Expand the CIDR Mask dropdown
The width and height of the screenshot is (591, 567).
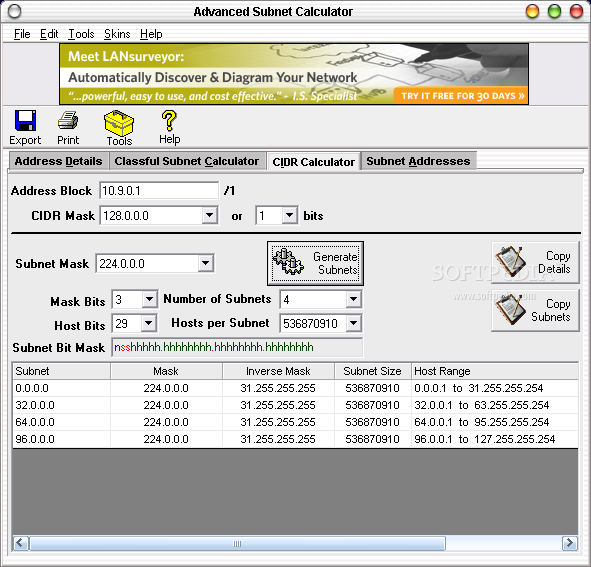tap(210, 216)
